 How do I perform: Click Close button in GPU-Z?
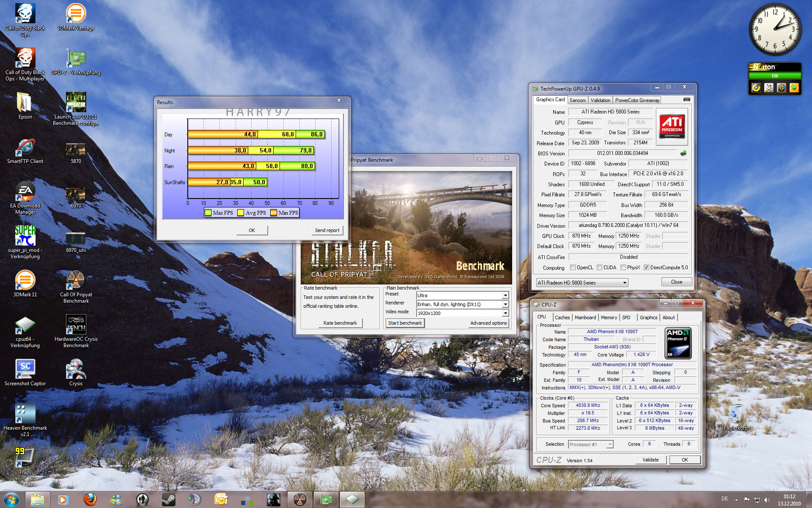coord(676,282)
